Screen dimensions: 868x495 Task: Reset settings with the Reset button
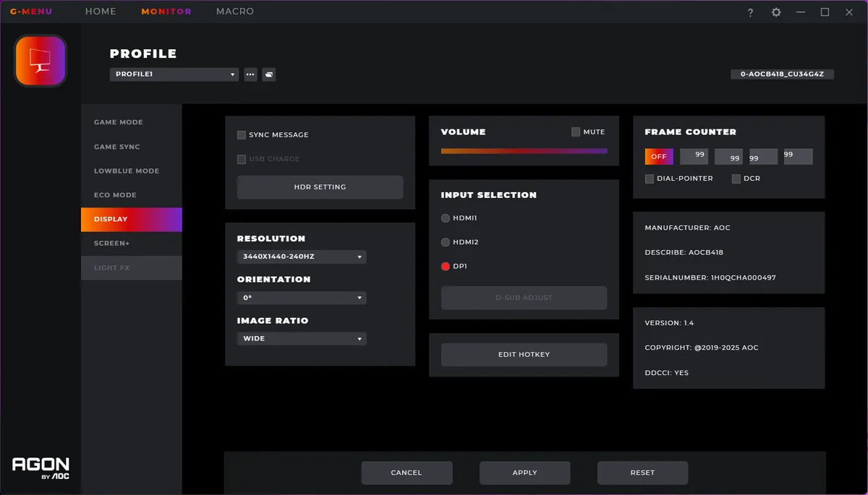[642, 473]
